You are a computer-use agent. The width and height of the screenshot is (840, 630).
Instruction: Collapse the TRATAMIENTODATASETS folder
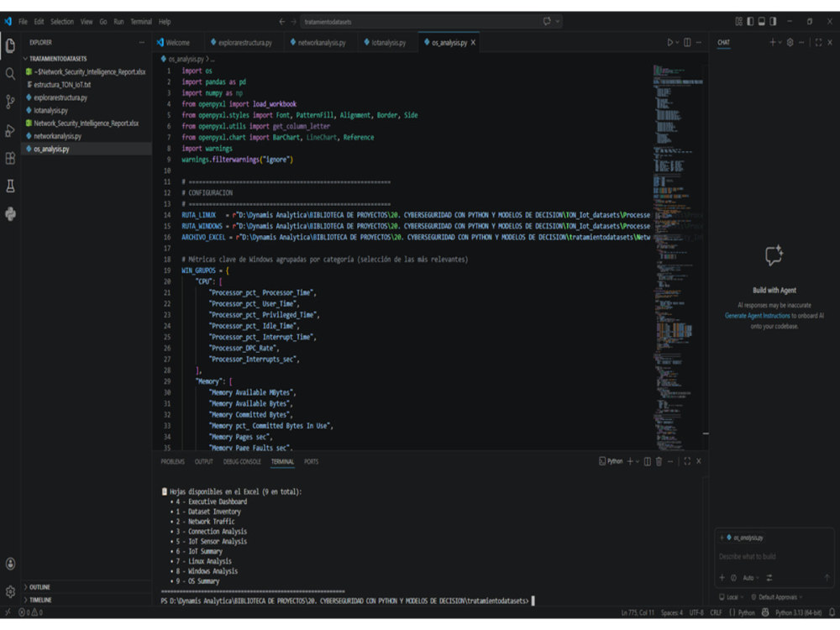point(58,59)
